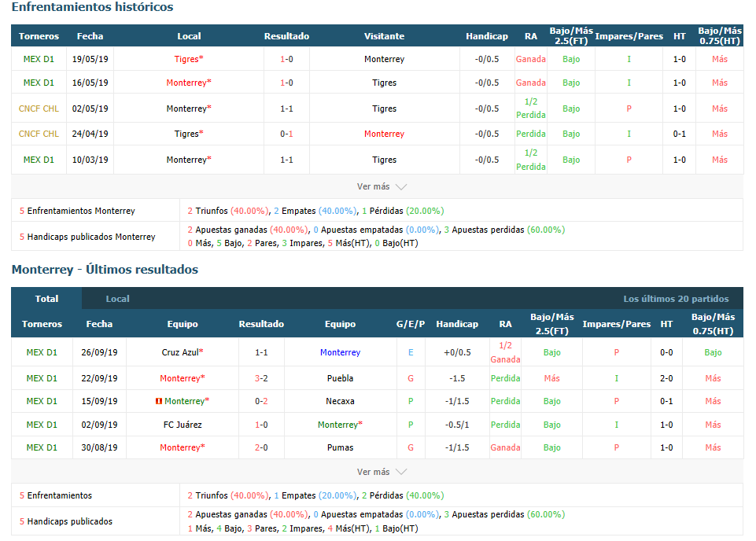
Task: Click date 19/05/19 in historical table
Action: pyautogui.click(x=90, y=59)
